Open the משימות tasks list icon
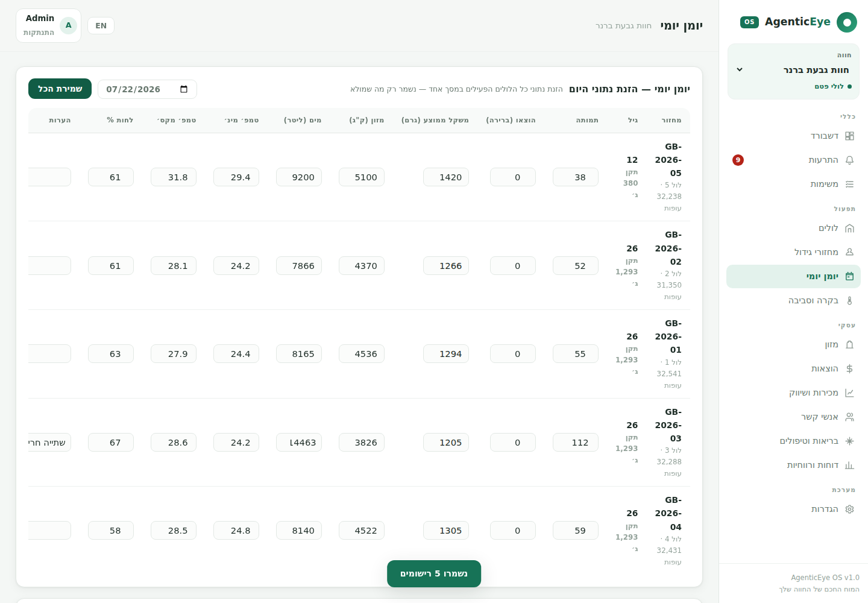868x603 pixels. point(849,185)
